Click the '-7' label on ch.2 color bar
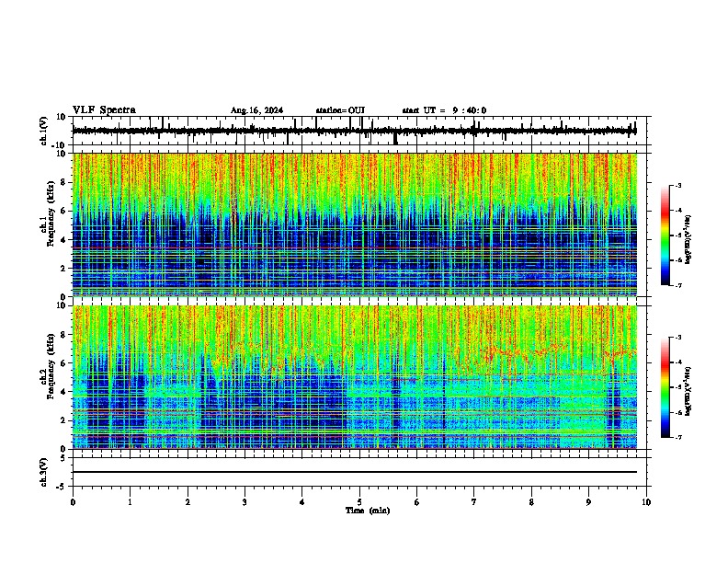The image size is (728, 563). click(x=678, y=437)
